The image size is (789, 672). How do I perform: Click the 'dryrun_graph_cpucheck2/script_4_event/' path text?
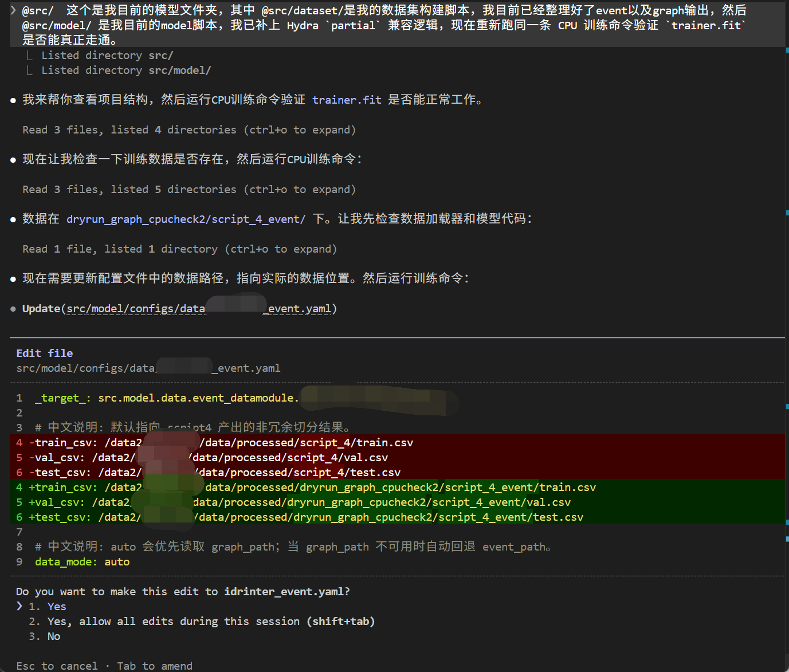186,219
